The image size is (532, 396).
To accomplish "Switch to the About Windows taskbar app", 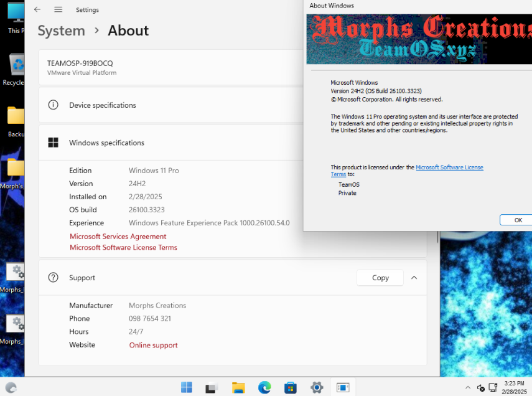I will click(x=343, y=387).
